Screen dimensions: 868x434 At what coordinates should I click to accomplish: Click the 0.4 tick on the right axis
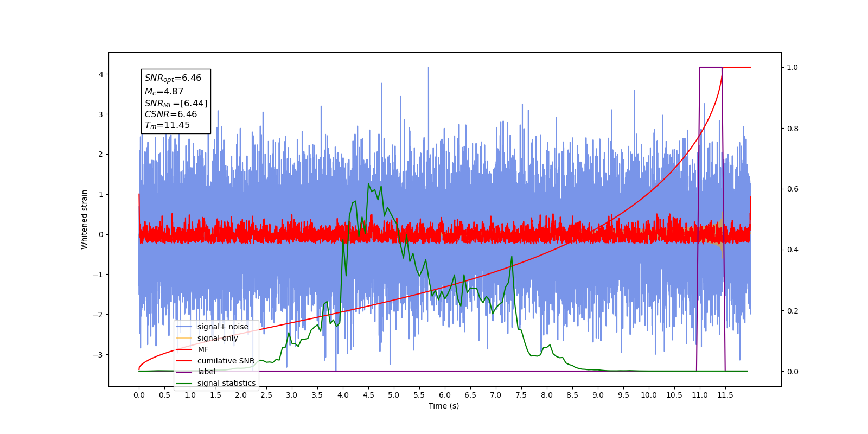point(793,250)
